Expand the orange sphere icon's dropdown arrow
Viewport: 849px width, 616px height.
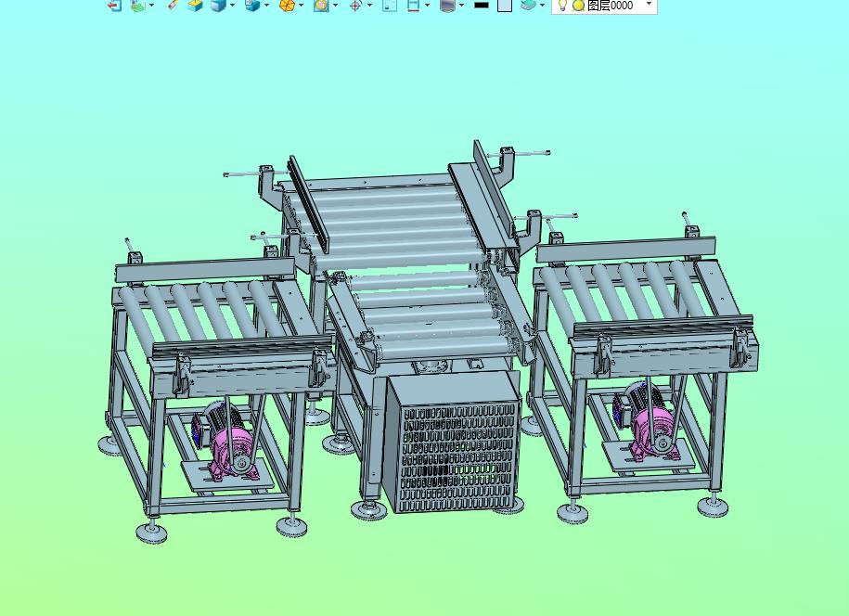pos(301,6)
